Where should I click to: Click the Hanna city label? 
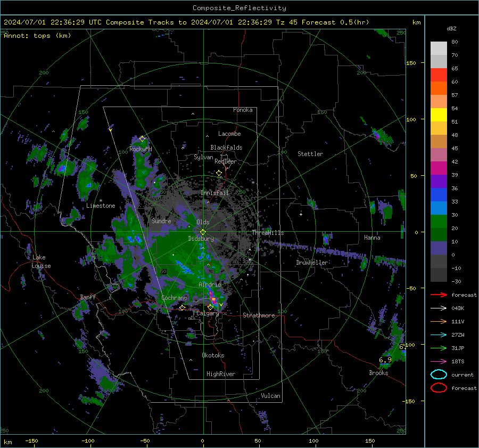coord(372,238)
